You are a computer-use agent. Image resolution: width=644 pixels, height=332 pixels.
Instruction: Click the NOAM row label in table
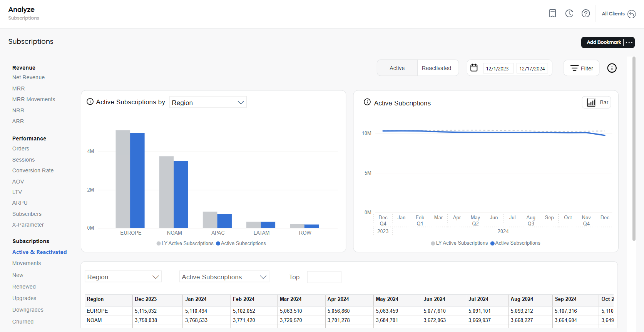tap(94, 320)
